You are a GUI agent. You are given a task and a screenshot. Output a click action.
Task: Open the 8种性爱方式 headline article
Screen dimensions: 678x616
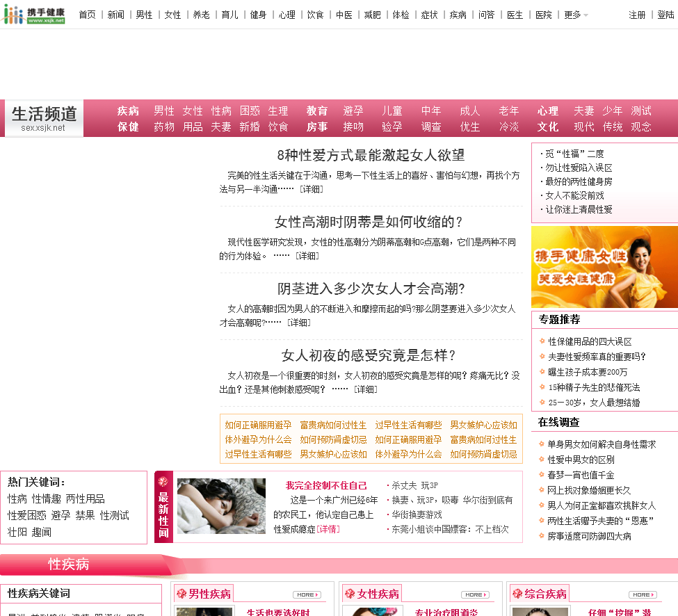coord(371,155)
